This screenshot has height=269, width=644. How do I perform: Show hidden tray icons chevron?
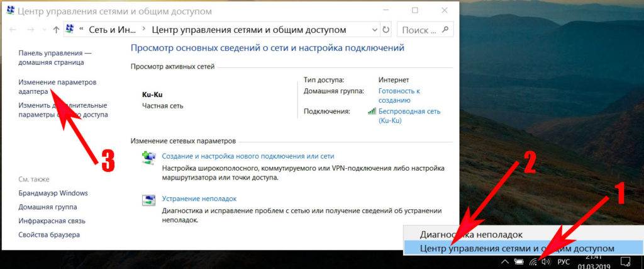[x=505, y=261]
